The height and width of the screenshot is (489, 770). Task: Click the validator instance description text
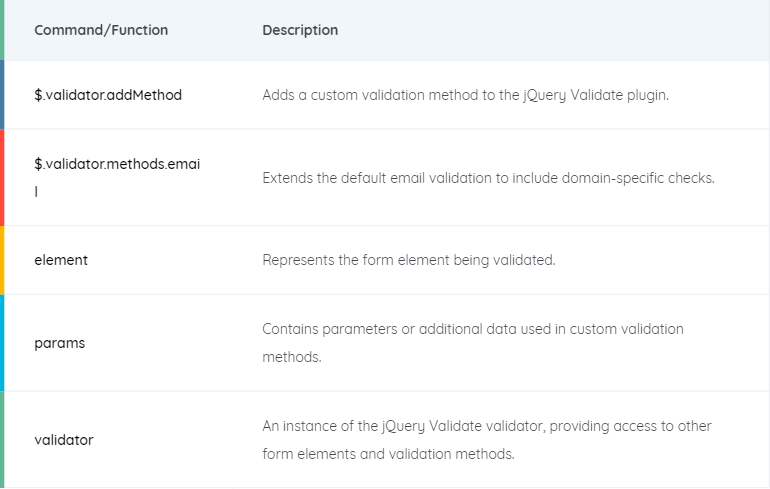(x=487, y=439)
